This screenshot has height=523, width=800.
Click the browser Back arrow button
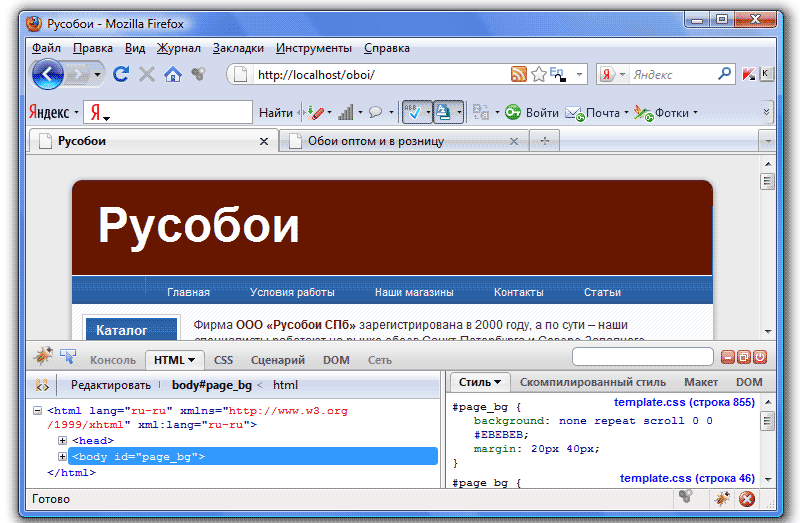point(48,74)
